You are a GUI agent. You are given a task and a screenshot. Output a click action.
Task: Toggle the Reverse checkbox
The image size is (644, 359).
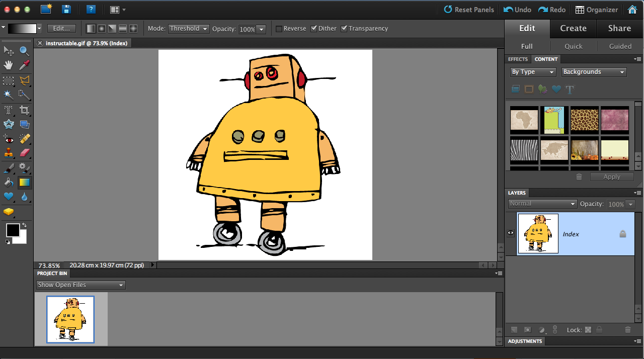[279, 29]
